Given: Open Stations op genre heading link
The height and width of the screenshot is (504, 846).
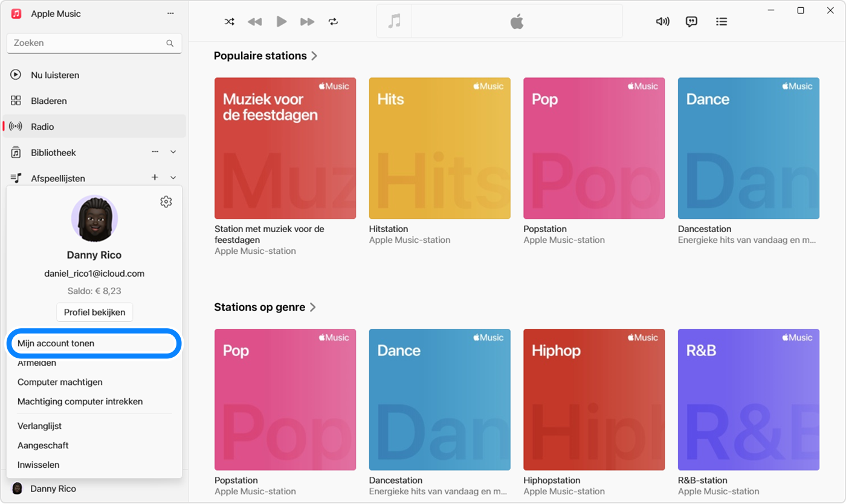Looking at the screenshot, I should coord(265,307).
